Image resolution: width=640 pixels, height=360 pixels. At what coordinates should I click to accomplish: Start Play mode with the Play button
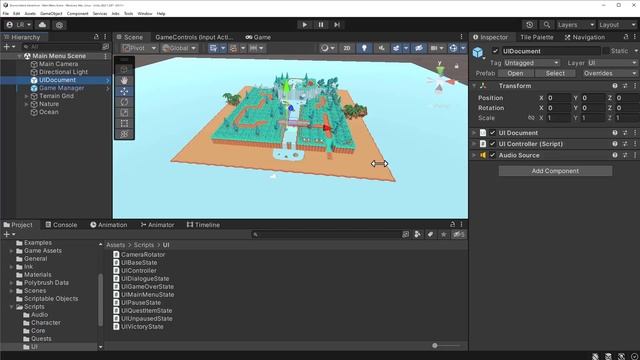304,25
